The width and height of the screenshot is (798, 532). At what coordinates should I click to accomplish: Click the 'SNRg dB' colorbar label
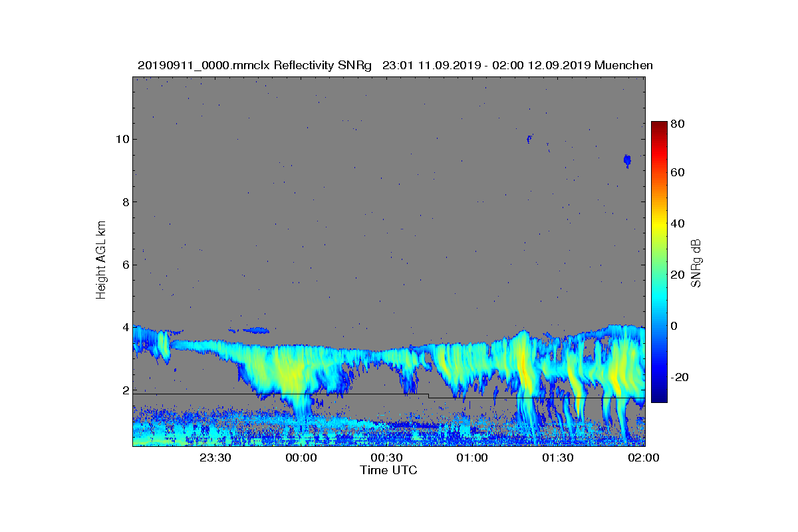(x=696, y=263)
